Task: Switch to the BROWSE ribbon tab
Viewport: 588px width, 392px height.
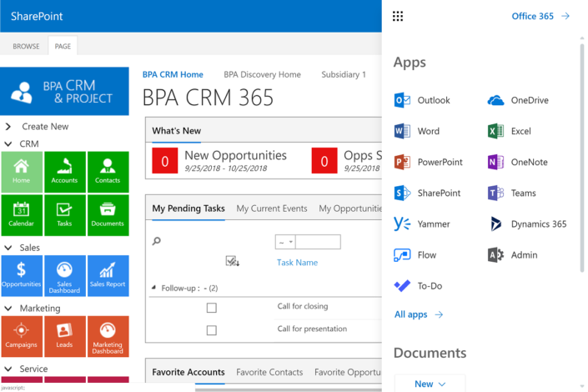Action: (26, 47)
